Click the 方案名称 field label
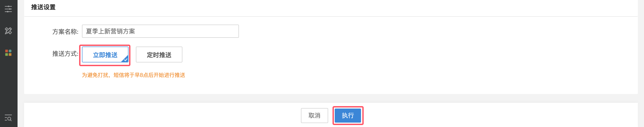This screenshot has width=644, height=127. click(65, 32)
